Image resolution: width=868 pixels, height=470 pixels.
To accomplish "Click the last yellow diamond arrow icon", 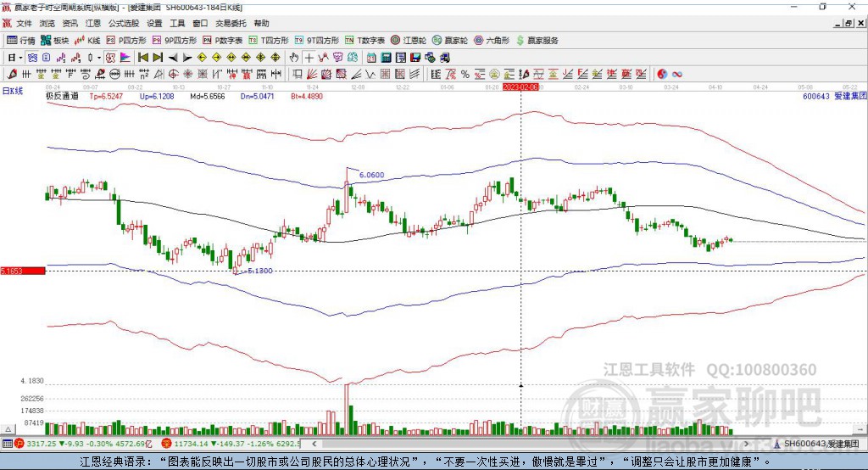I will [x=275, y=58].
